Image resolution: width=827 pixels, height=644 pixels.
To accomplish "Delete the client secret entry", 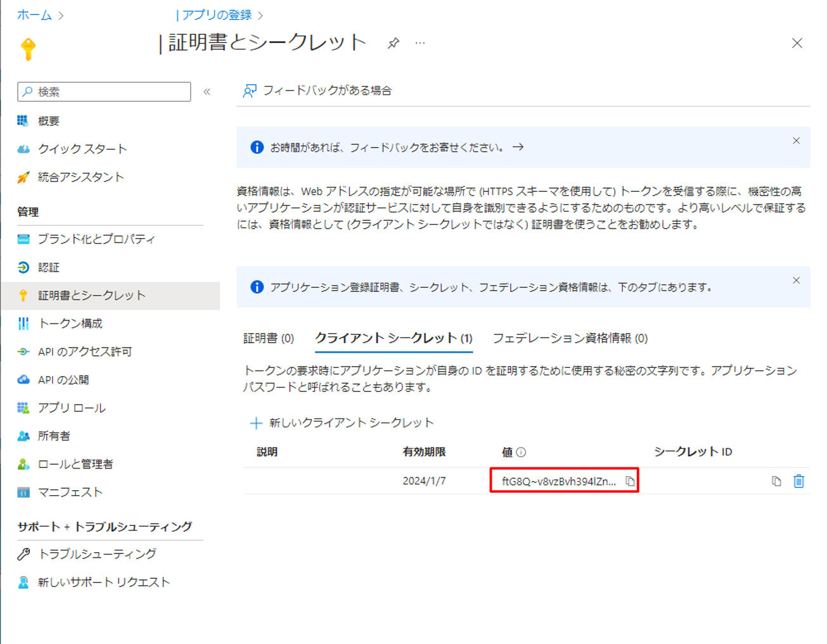I will (798, 481).
